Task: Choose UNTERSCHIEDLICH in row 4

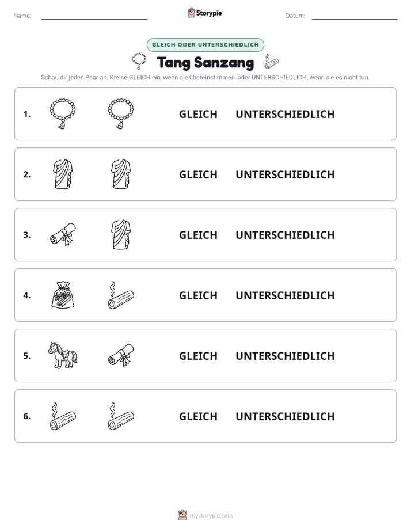Action: tap(285, 295)
